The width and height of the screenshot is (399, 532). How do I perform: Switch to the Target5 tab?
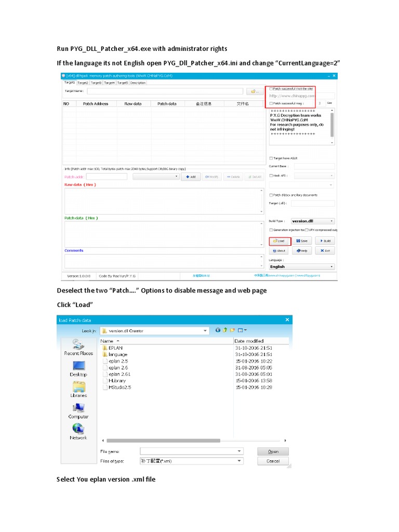(x=123, y=83)
